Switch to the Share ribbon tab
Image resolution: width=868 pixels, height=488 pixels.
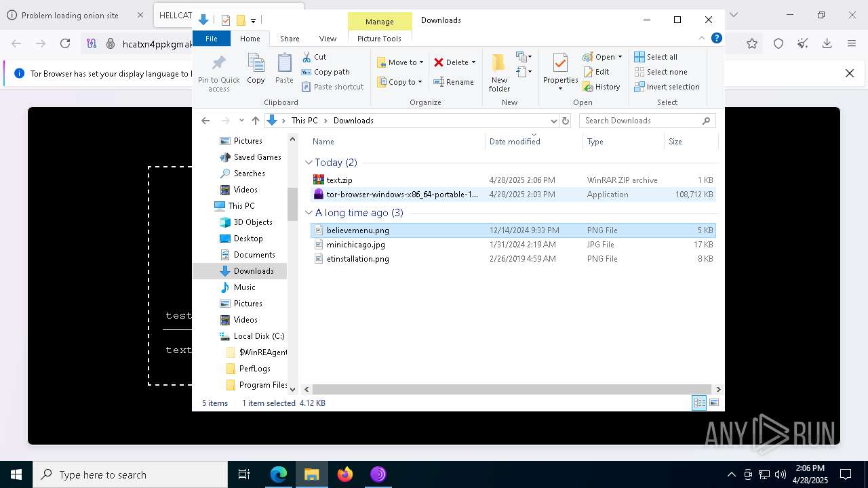[x=290, y=39]
